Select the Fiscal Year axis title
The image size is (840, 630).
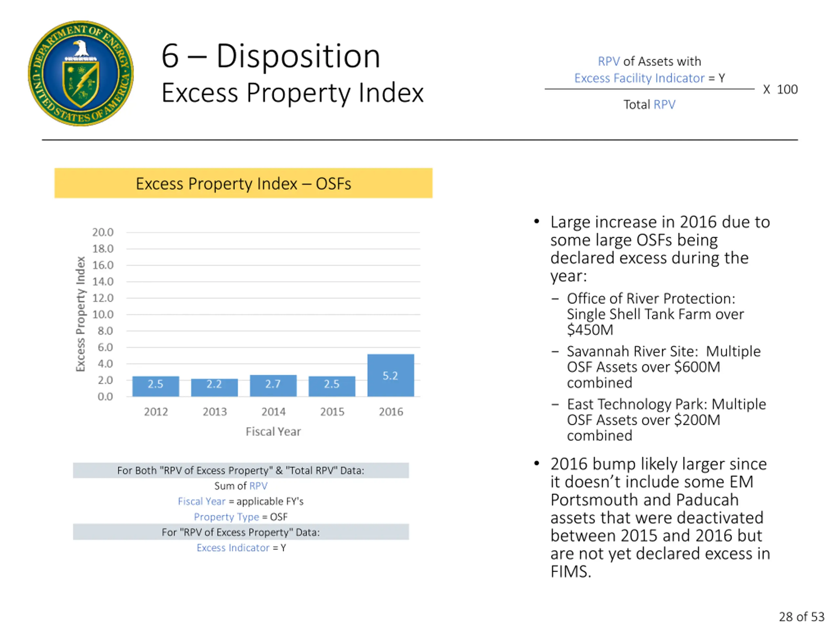[273, 431]
